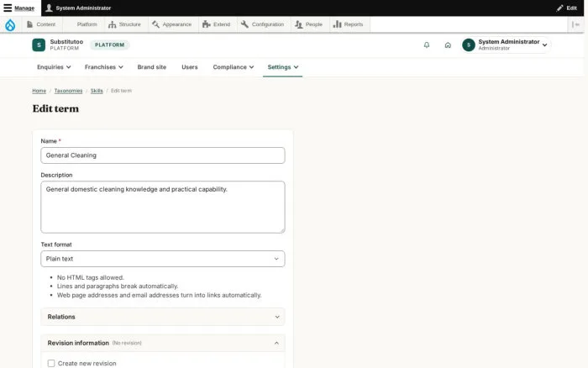Click the PLATFORM badge
The width and height of the screenshot is (588, 368).
[x=109, y=45]
